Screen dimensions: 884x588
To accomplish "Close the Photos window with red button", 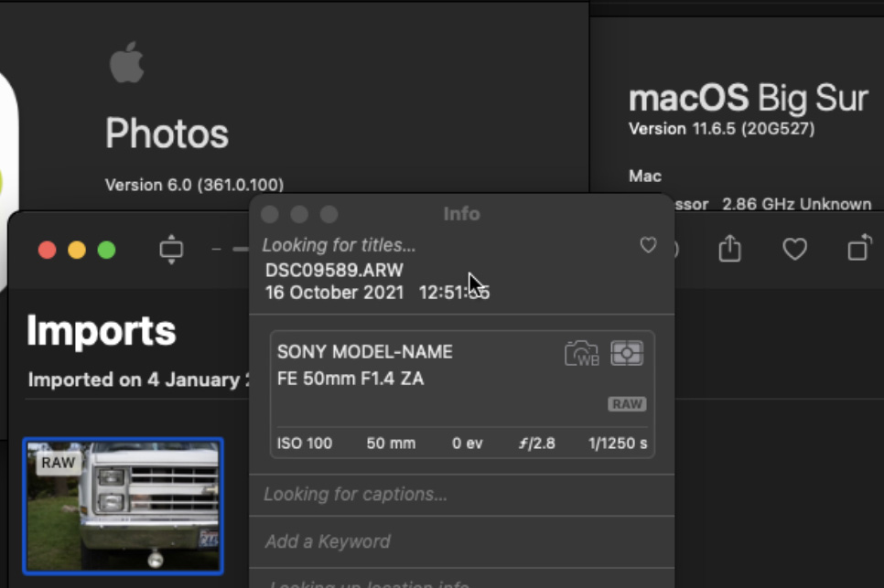I will pyautogui.click(x=48, y=250).
